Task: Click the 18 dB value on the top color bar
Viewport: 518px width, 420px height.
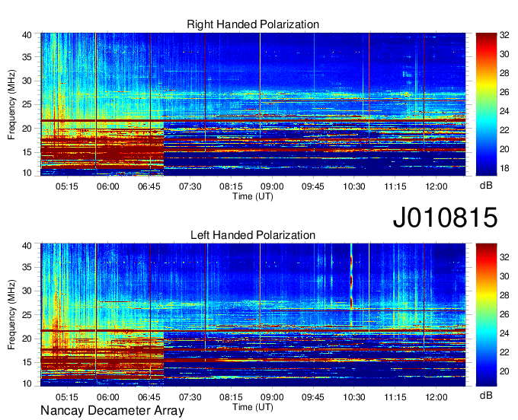Action: click(504, 168)
